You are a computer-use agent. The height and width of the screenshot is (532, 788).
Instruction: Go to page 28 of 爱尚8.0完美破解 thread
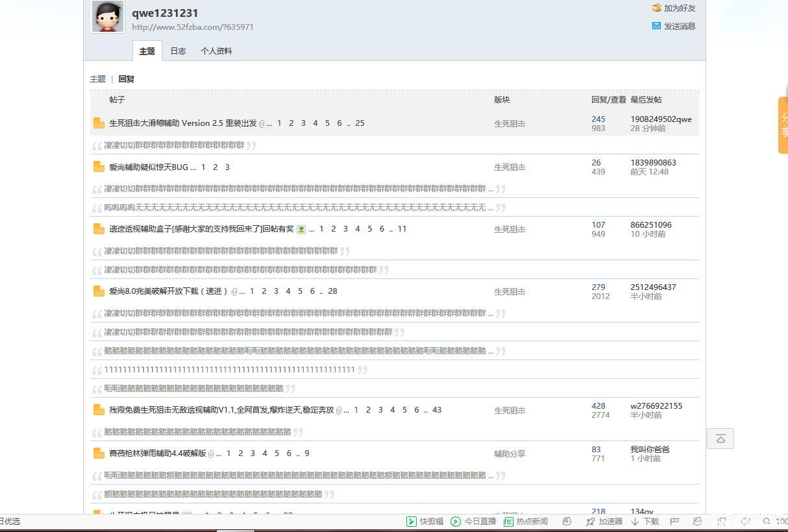point(332,291)
